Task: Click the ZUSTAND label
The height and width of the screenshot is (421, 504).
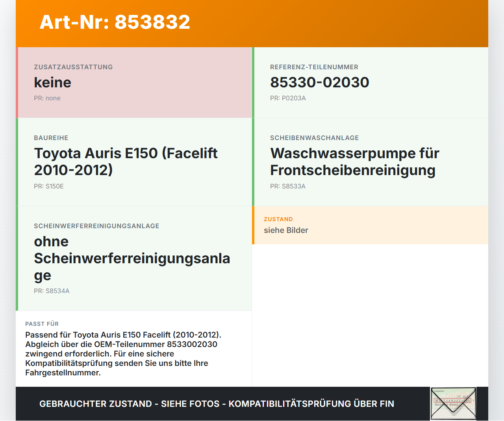Action: pyautogui.click(x=278, y=219)
